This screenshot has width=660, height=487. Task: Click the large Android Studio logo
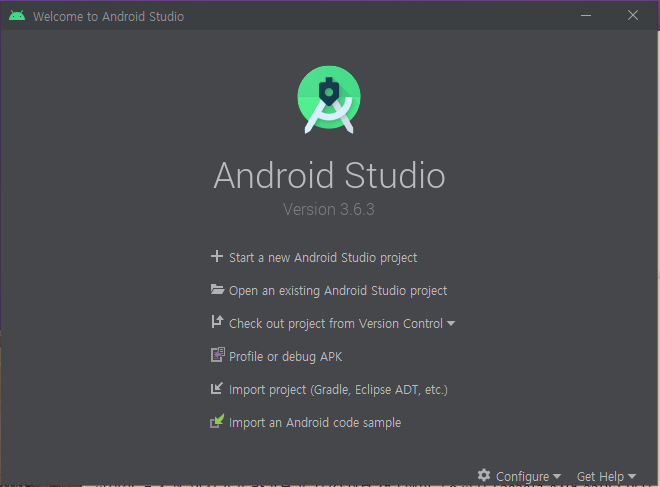tap(329, 99)
